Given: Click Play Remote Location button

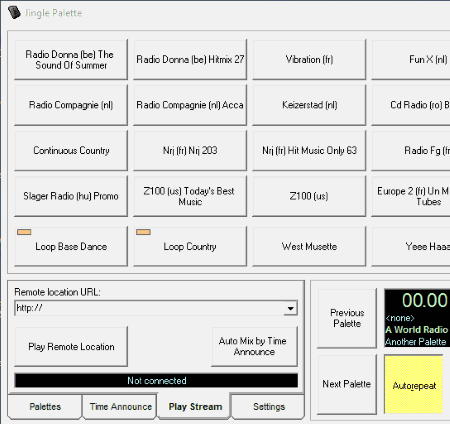Looking at the screenshot, I should pyautogui.click(x=71, y=347).
